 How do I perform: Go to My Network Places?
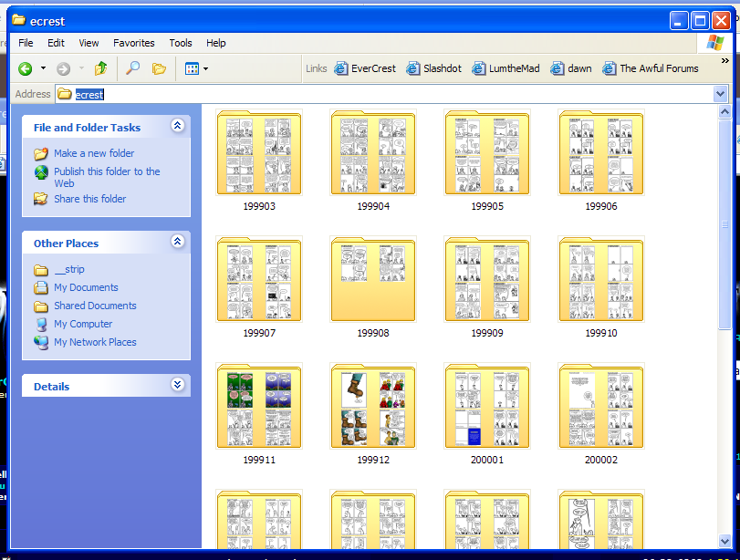(95, 343)
